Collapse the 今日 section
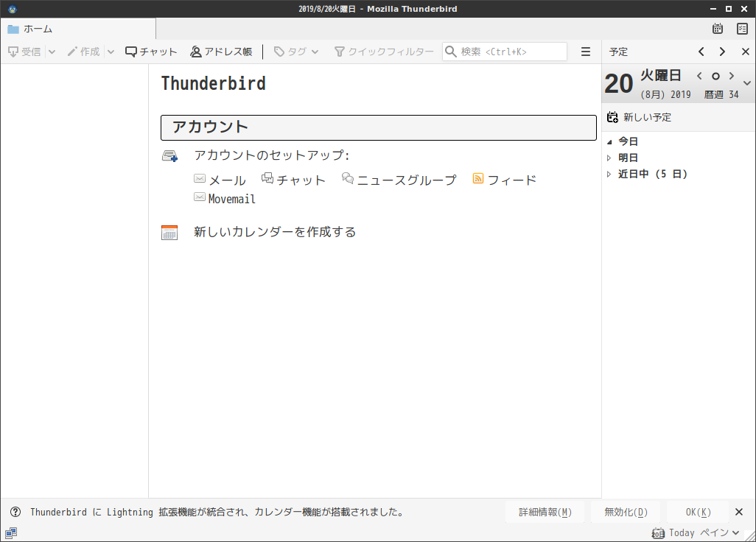756x542 pixels. coord(609,141)
